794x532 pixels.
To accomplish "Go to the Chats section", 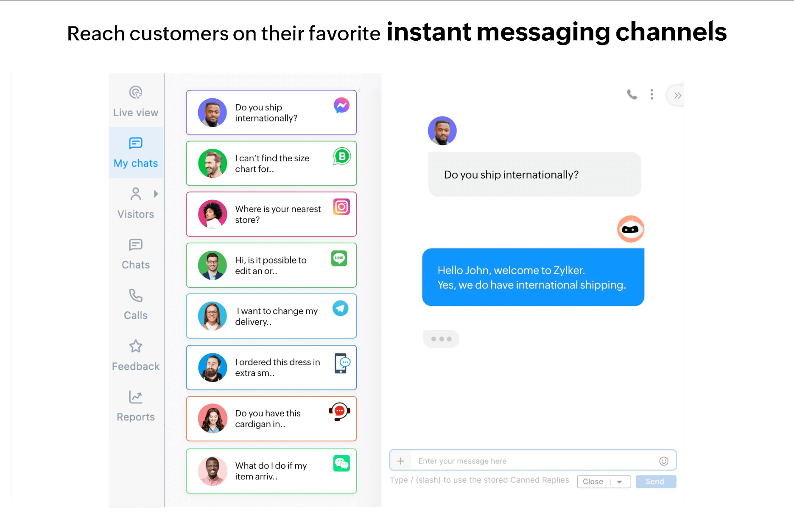I will (136, 254).
